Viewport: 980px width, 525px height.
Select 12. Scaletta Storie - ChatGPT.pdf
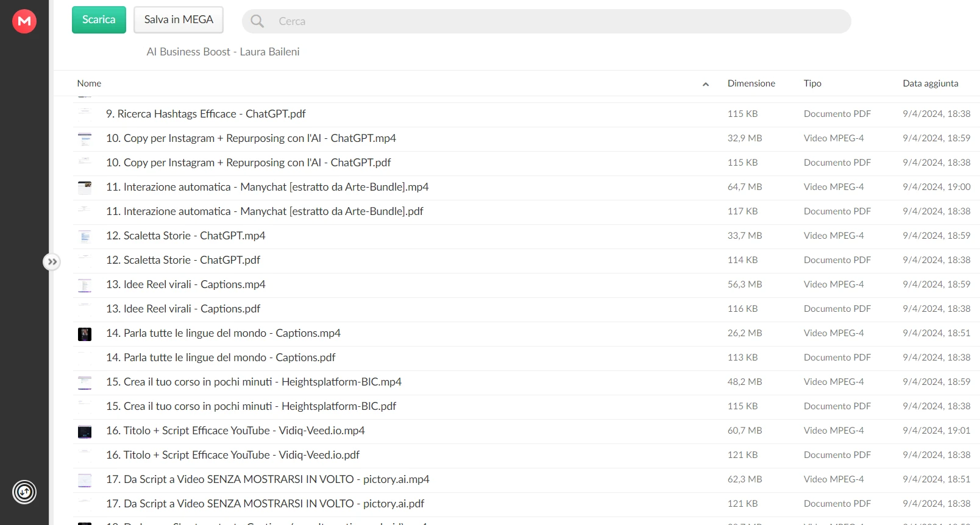coord(183,260)
